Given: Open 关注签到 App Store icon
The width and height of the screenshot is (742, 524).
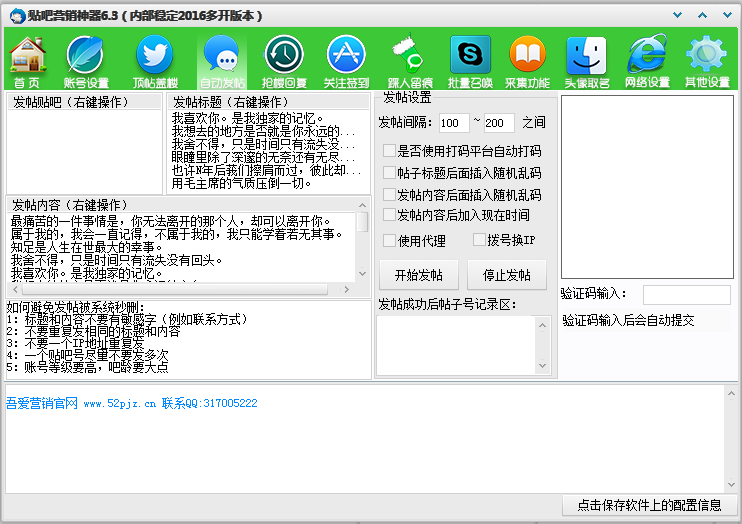Looking at the screenshot, I should [x=346, y=58].
